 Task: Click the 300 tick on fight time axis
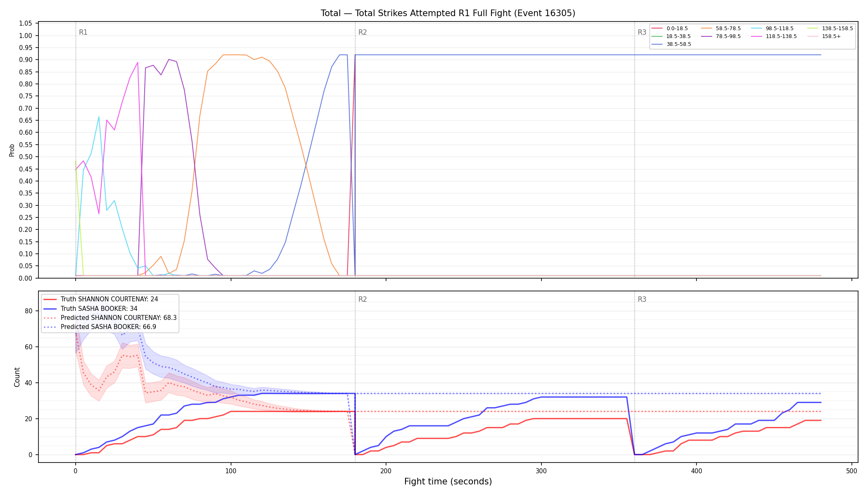click(x=541, y=470)
